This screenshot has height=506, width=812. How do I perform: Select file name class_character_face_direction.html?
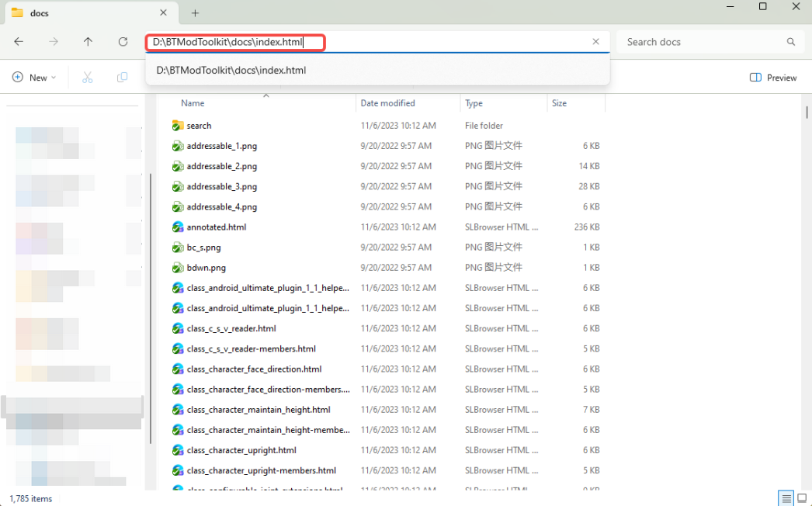click(255, 369)
